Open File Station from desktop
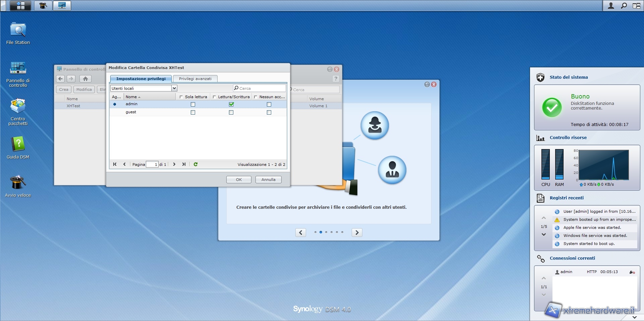This screenshot has width=644, height=321. click(18, 31)
